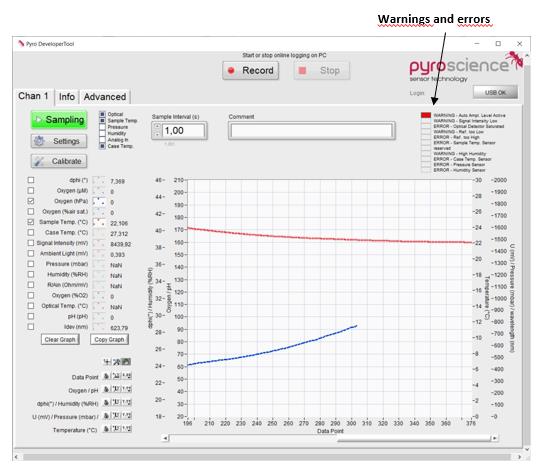Click the Record button
The height and width of the screenshot is (468, 540).
[x=250, y=71]
